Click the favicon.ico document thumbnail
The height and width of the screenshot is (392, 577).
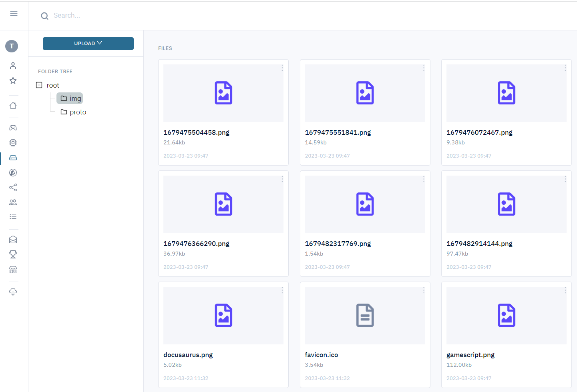(365, 316)
